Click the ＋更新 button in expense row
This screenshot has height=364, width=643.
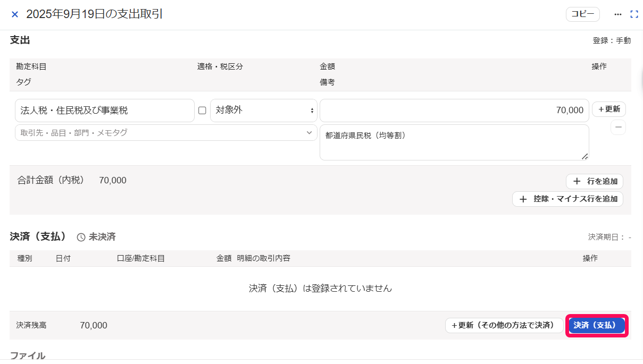(609, 109)
